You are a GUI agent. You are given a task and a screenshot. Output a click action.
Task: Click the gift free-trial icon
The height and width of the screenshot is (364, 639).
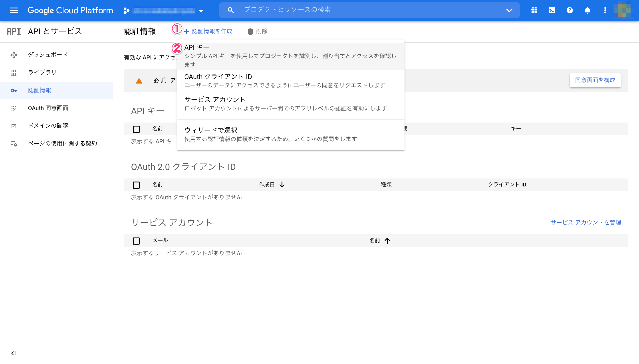534,10
